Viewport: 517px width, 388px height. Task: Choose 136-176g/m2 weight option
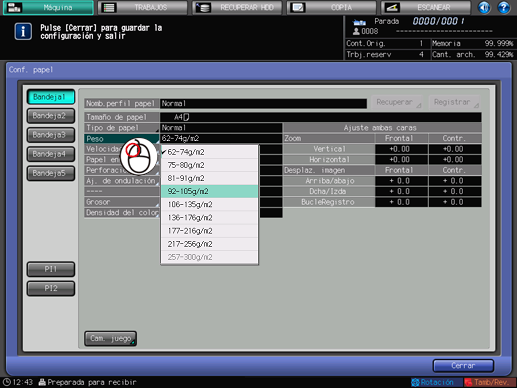(209, 218)
